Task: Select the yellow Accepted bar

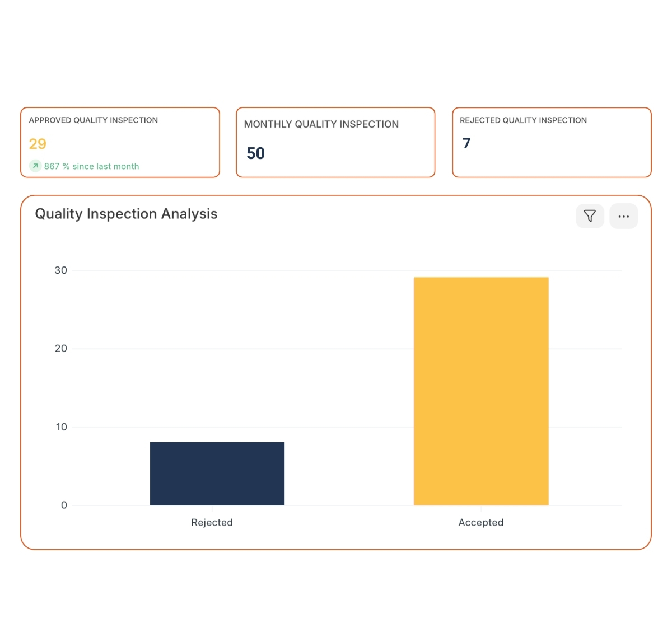Action: [481, 391]
